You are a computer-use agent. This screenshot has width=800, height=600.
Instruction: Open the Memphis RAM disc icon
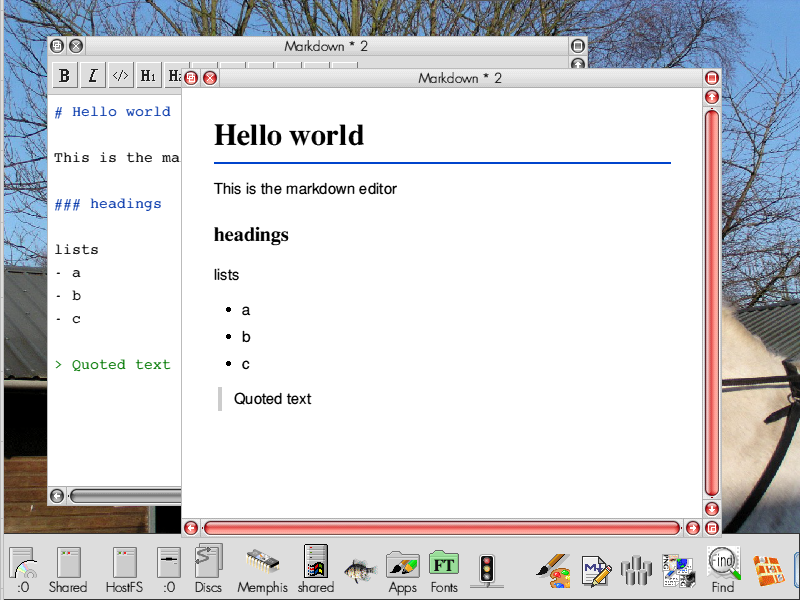tap(262, 569)
